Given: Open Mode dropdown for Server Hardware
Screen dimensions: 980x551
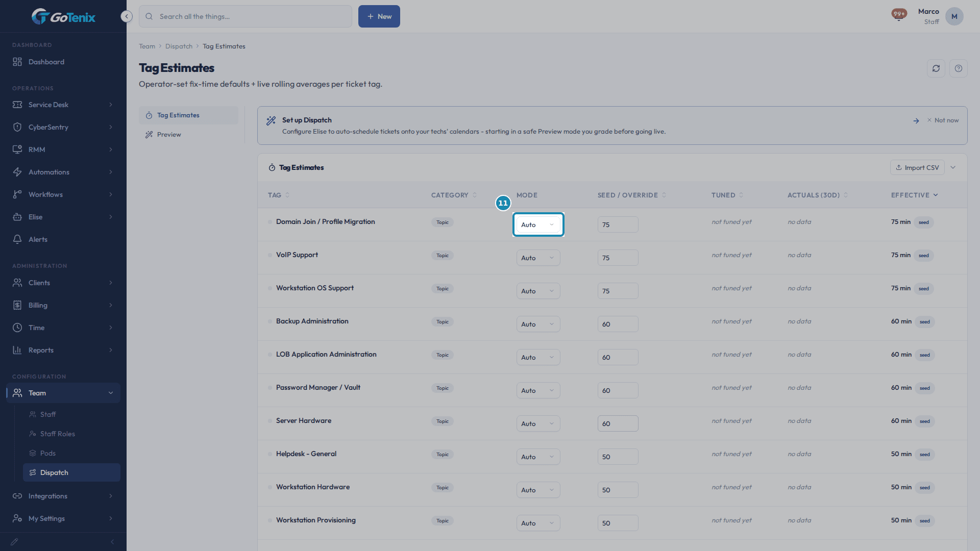Looking at the screenshot, I should pyautogui.click(x=538, y=423).
